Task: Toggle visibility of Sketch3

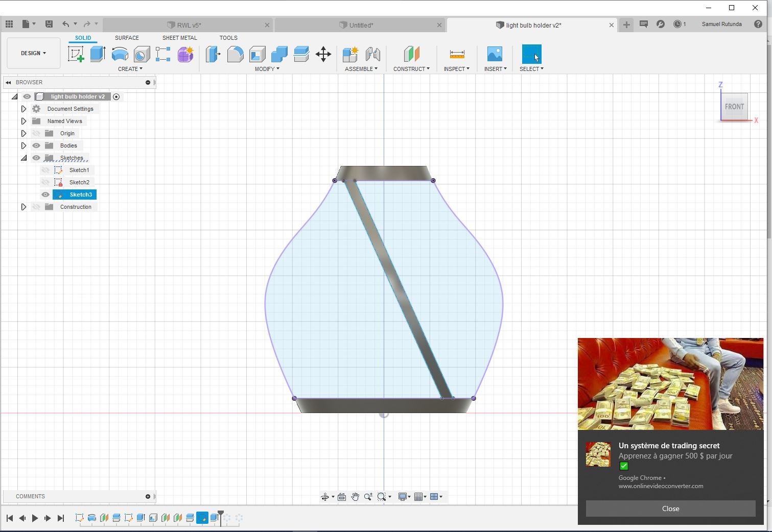Action: pyautogui.click(x=45, y=195)
